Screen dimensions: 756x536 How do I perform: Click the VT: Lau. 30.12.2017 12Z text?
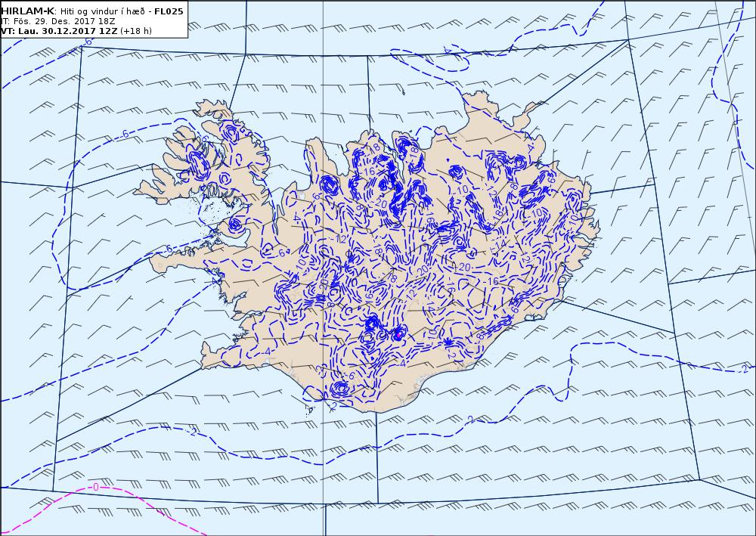pos(59,31)
